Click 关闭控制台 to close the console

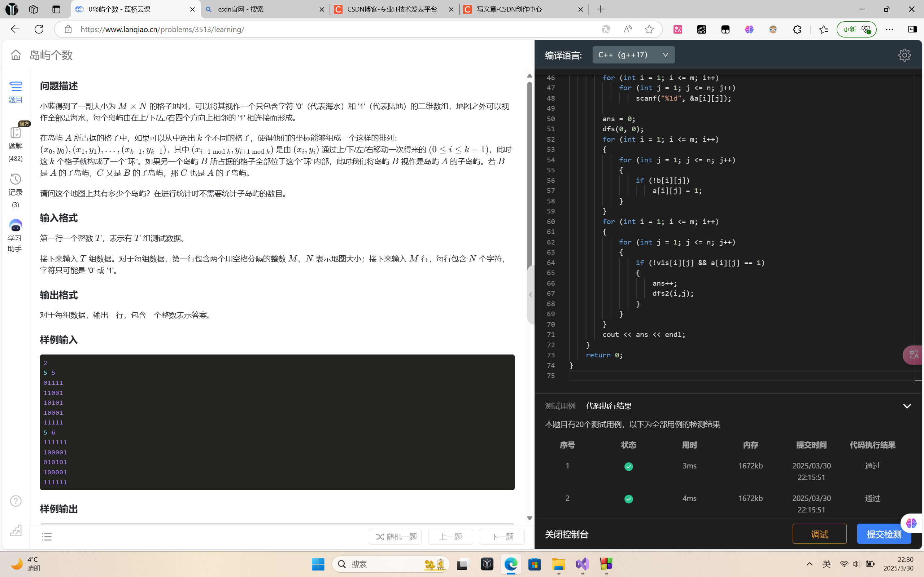point(567,534)
